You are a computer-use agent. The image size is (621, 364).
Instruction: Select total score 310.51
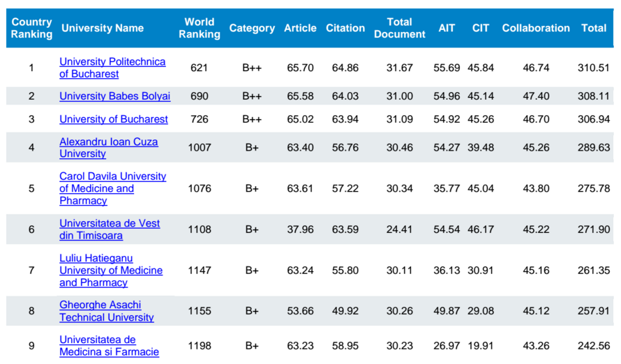593,68
